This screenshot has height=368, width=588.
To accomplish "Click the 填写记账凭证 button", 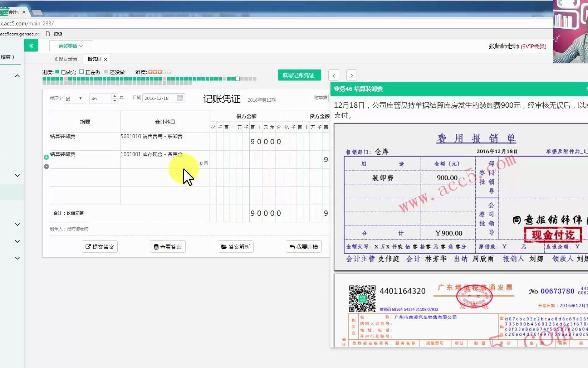I will pyautogui.click(x=299, y=75).
